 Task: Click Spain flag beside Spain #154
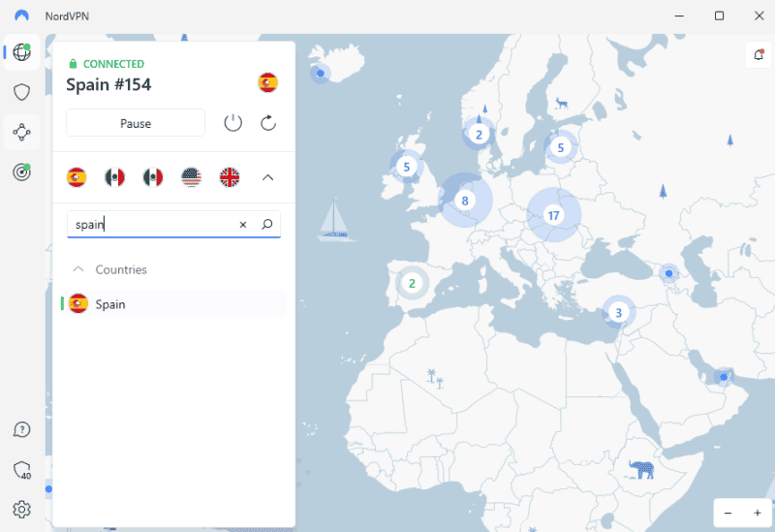(267, 82)
